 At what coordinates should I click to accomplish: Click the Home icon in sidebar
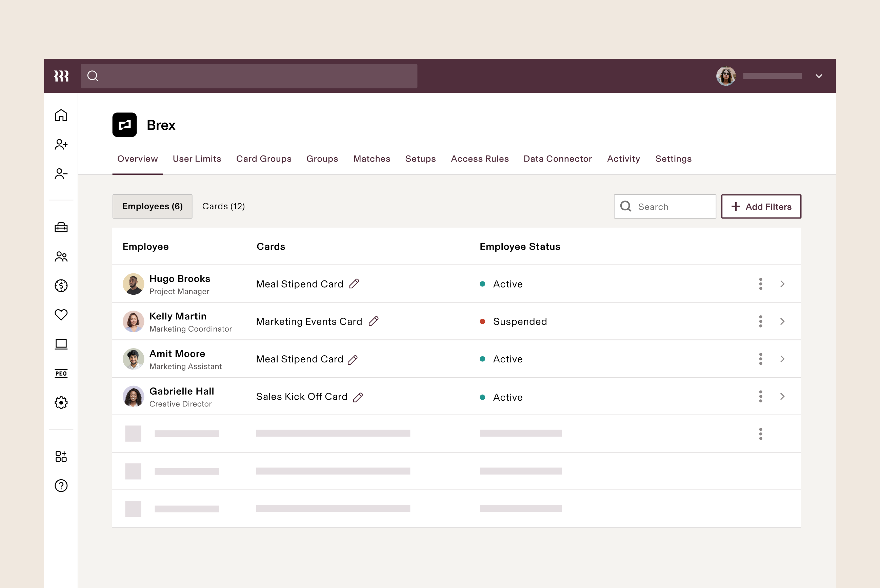[x=61, y=115]
